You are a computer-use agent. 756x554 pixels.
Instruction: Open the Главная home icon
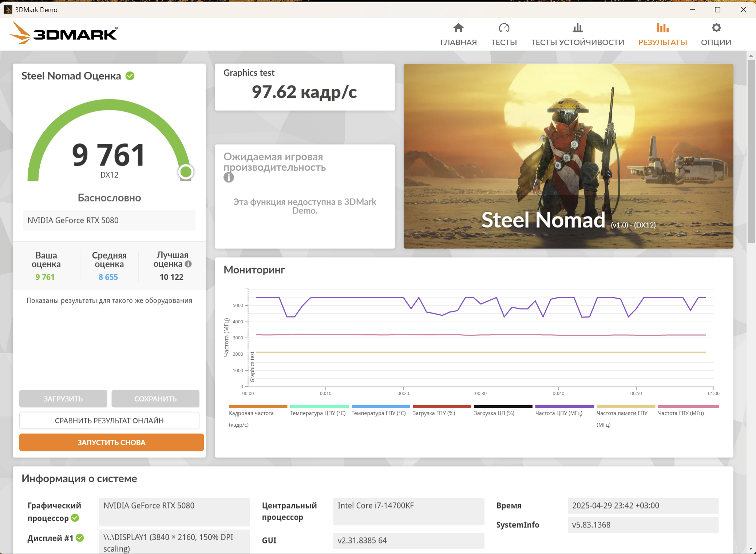(x=458, y=28)
